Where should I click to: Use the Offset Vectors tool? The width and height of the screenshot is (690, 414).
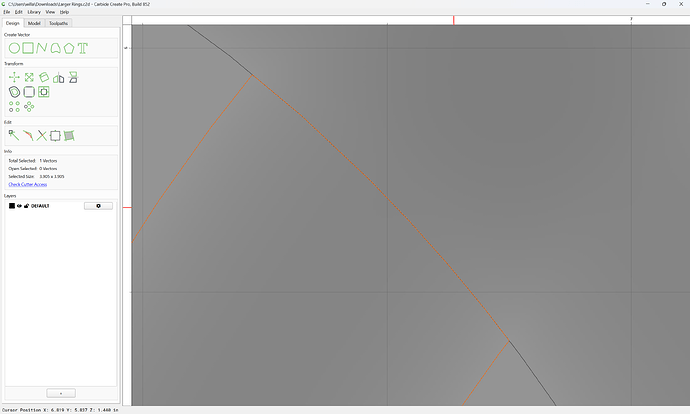click(14, 92)
